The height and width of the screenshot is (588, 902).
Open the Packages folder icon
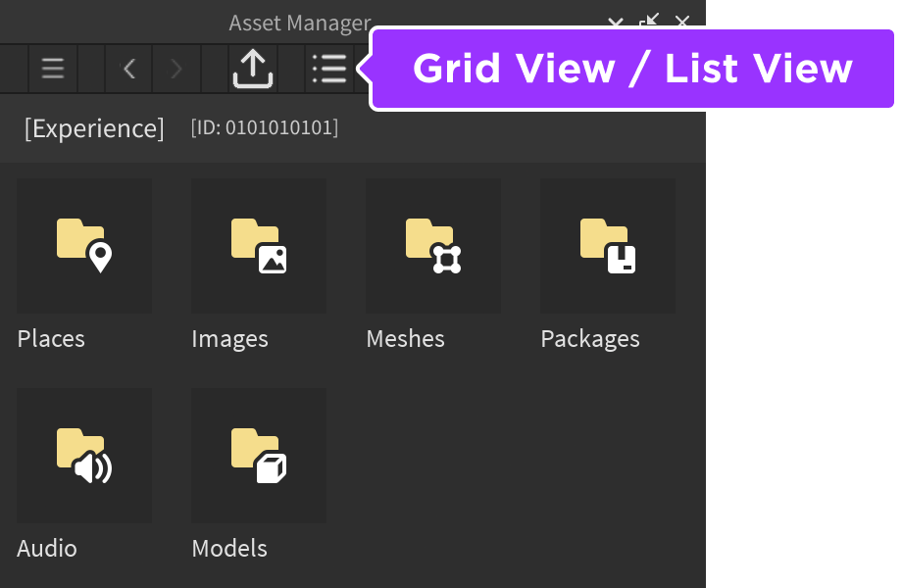(x=608, y=246)
